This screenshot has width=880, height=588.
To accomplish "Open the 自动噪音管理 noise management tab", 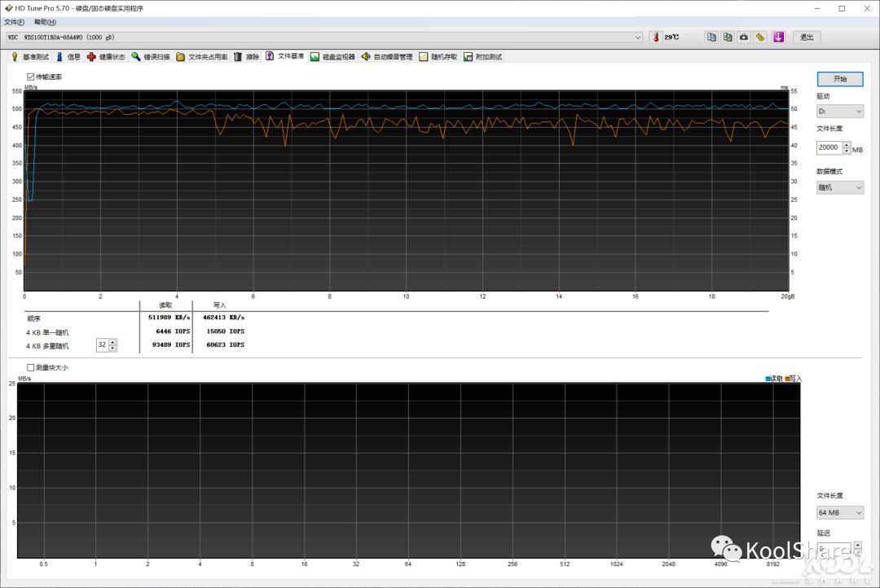I will (x=387, y=57).
